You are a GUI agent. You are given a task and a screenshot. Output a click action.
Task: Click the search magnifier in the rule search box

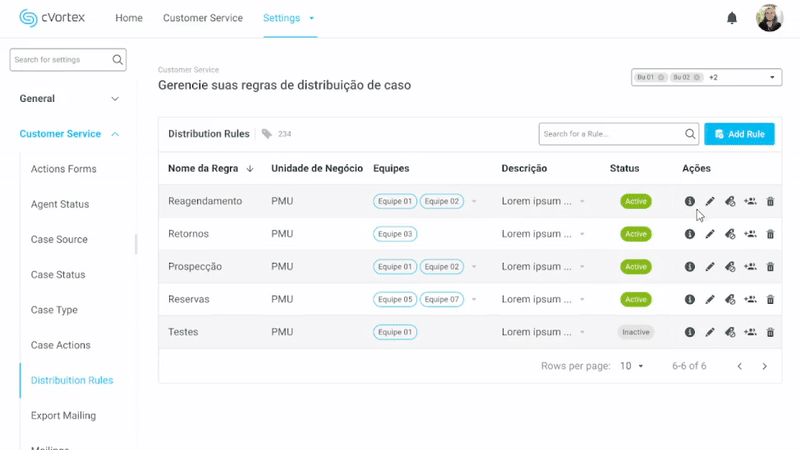click(691, 134)
